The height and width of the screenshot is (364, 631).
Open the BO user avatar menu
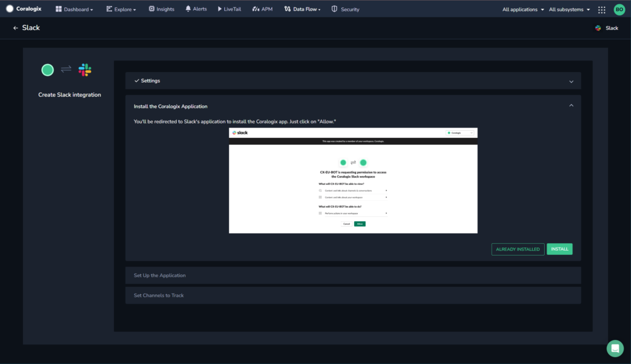click(619, 10)
